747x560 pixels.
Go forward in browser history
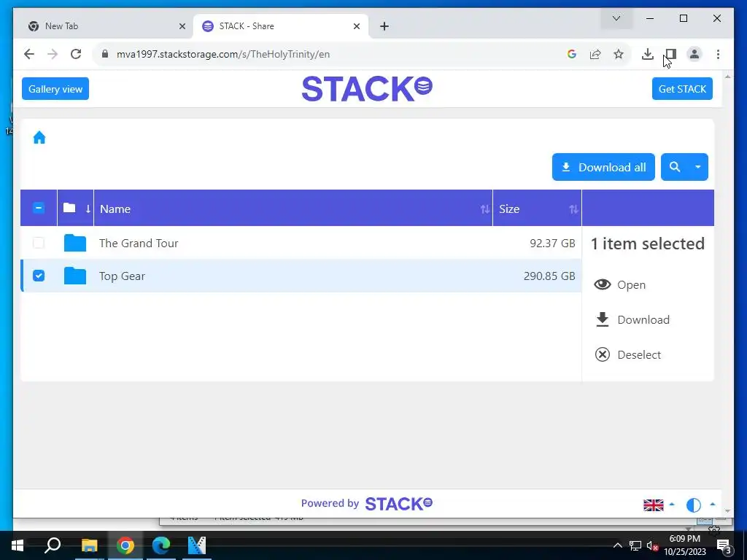(x=53, y=54)
